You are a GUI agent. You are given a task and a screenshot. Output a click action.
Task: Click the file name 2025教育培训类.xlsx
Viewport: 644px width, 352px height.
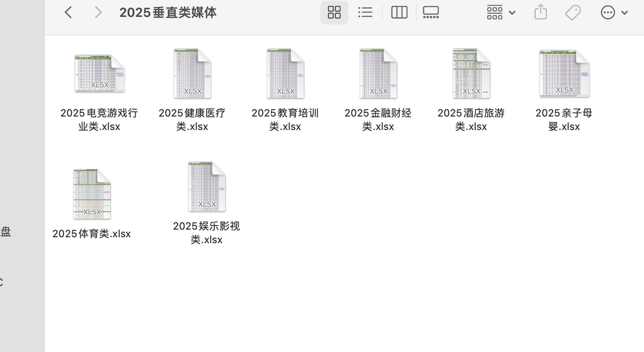[x=285, y=120]
